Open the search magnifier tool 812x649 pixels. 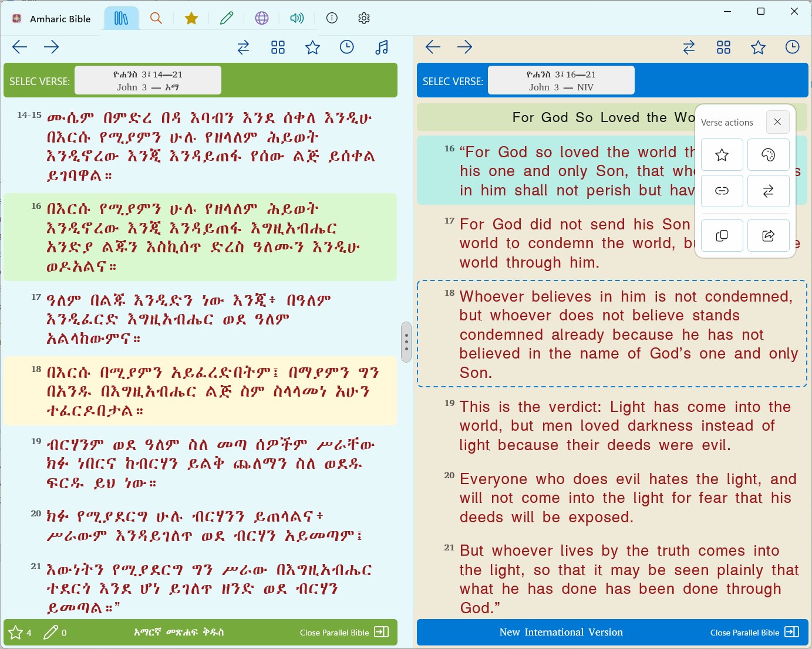click(x=156, y=18)
